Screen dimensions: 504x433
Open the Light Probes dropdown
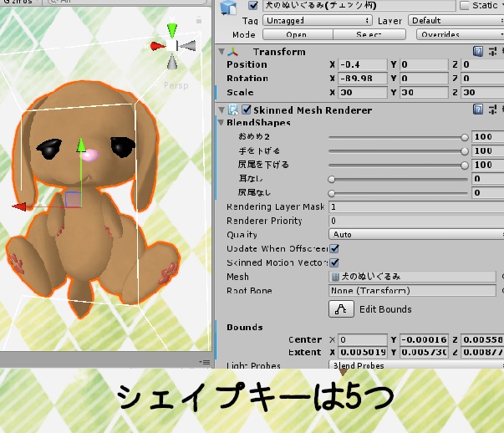pos(416,365)
